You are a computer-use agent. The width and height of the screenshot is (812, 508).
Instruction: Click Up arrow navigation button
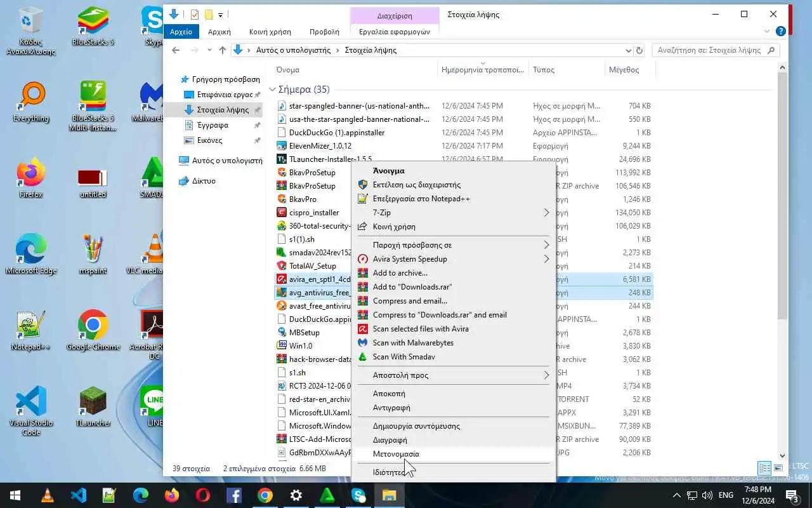point(222,50)
